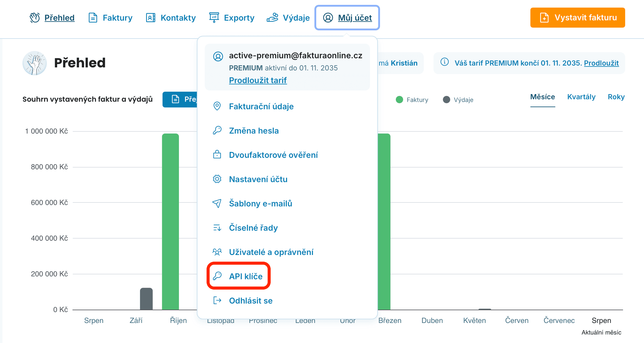Click the location pin icon for Fakturační údaje
Image resolution: width=644 pixels, height=343 pixels.
coord(217,106)
